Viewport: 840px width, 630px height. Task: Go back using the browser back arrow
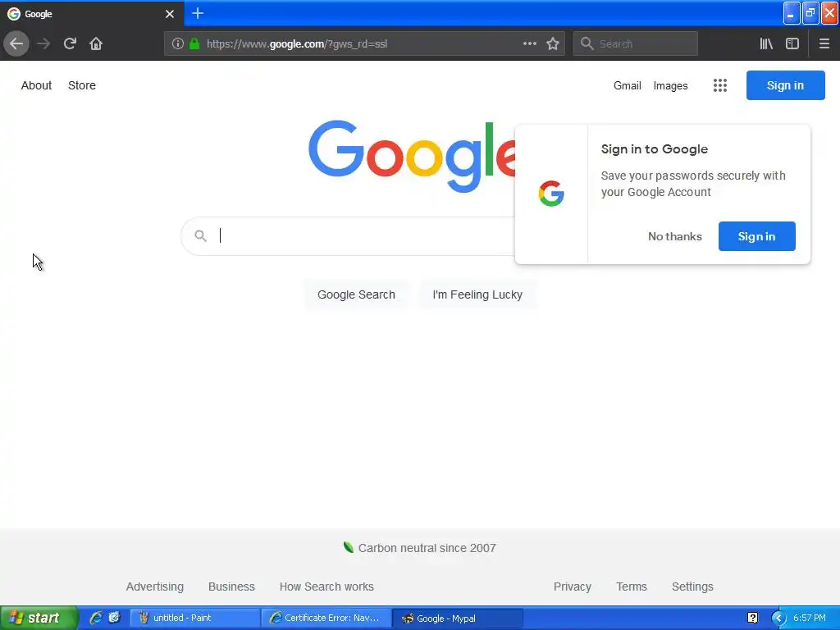[16, 44]
